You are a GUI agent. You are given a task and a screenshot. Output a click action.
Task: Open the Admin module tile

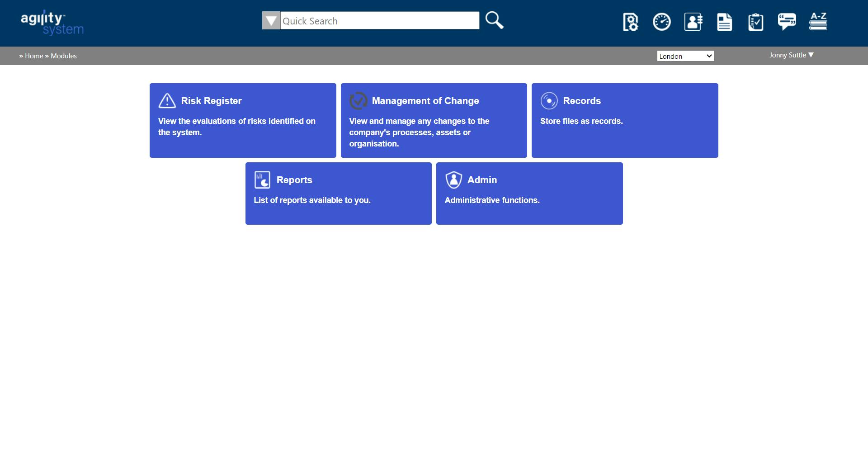[529, 193]
